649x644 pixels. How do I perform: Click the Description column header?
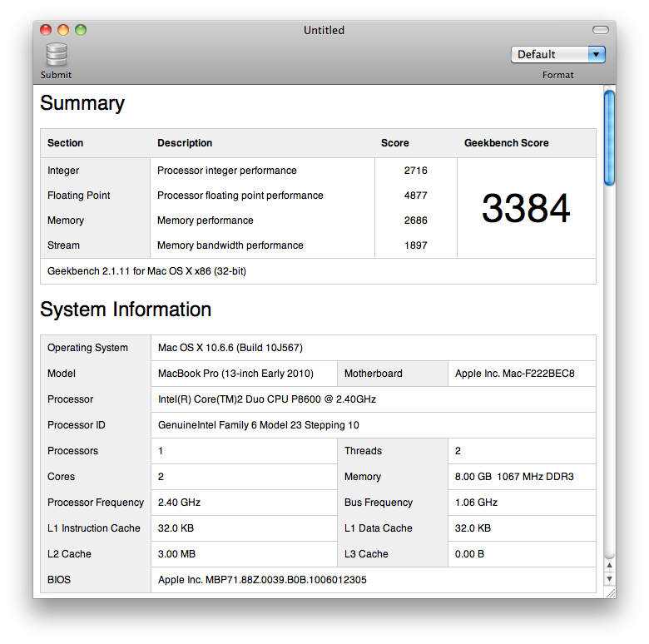(x=185, y=143)
